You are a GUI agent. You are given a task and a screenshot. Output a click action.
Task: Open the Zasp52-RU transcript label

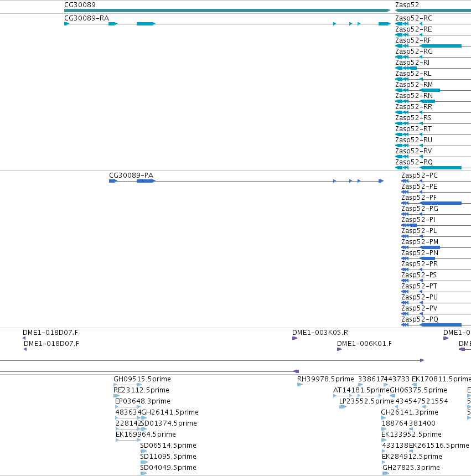(x=413, y=140)
